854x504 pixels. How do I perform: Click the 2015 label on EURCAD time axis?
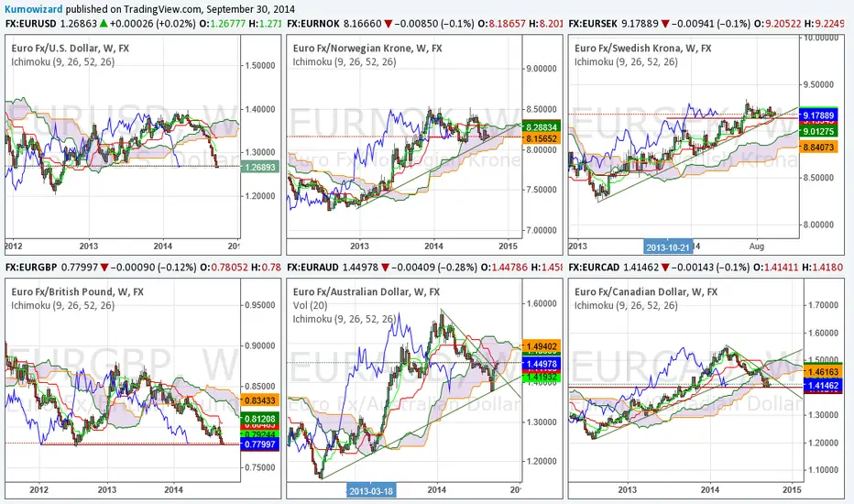pos(793,489)
